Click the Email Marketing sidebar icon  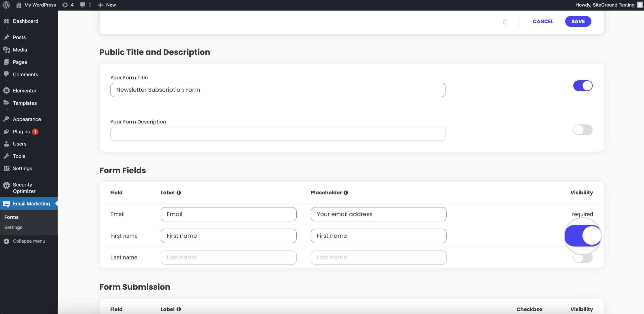7,203
